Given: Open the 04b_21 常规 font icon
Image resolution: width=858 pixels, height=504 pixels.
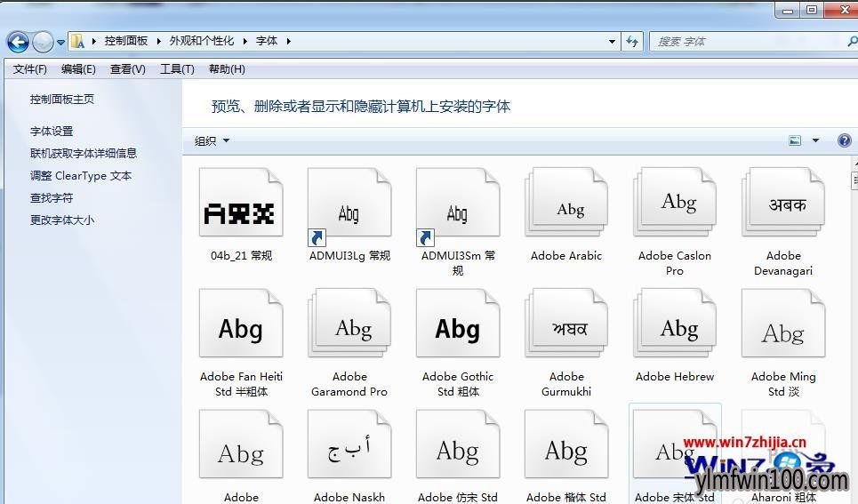Looking at the screenshot, I should (x=241, y=203).
